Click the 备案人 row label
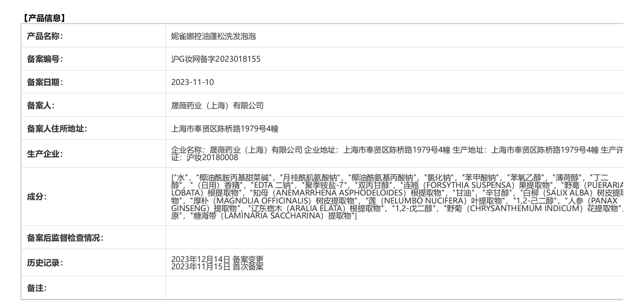 tap(41, 105)
